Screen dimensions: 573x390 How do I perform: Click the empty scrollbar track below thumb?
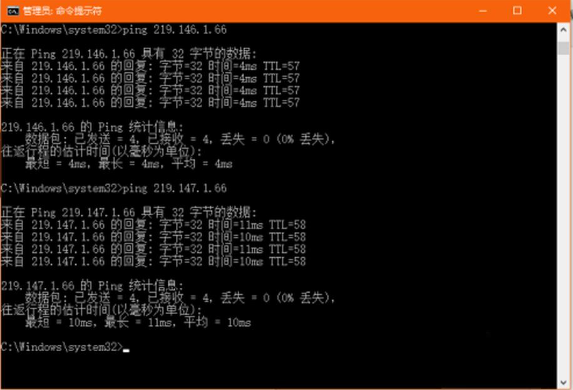click(563, 216)
